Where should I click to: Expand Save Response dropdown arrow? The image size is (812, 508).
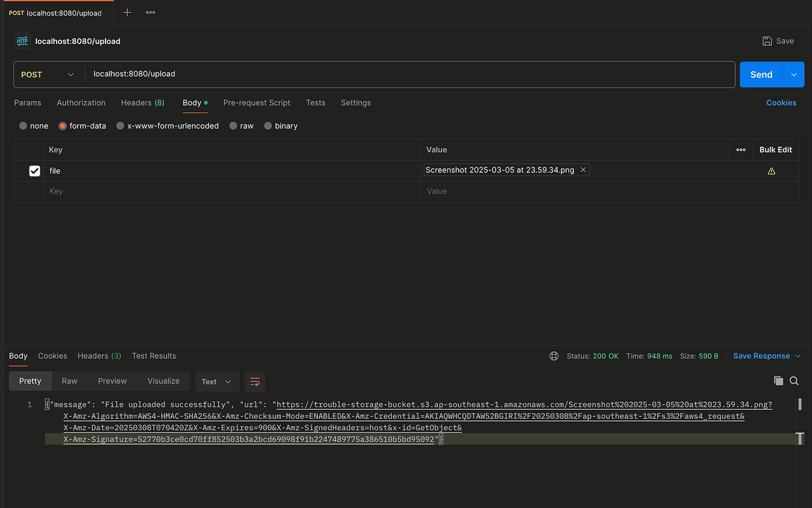pos(798,356)
